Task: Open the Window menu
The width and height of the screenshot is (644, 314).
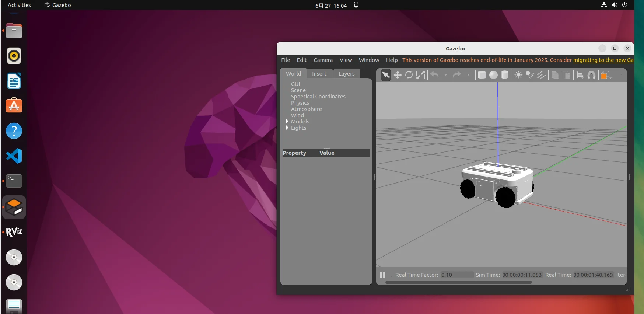Action: pos(369,60)
